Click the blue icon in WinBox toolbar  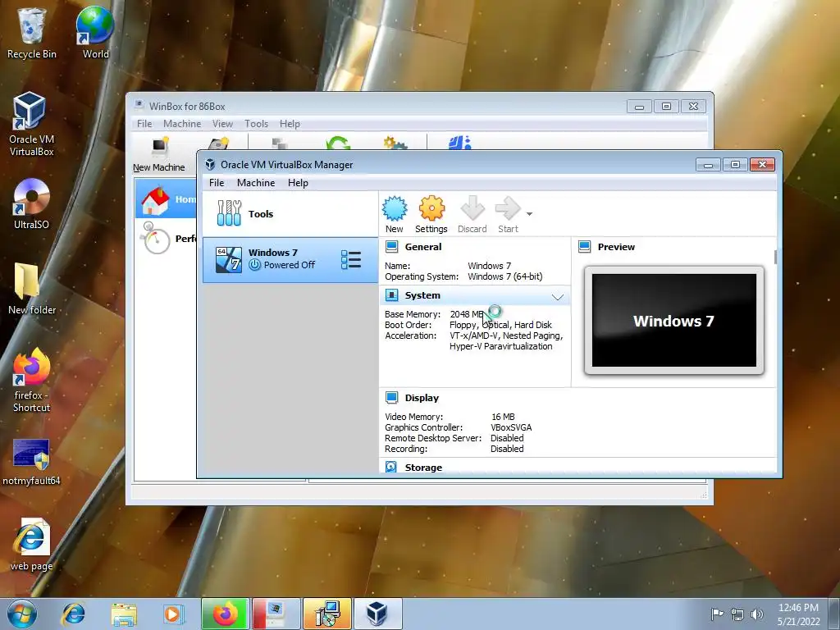coord(460,143)
